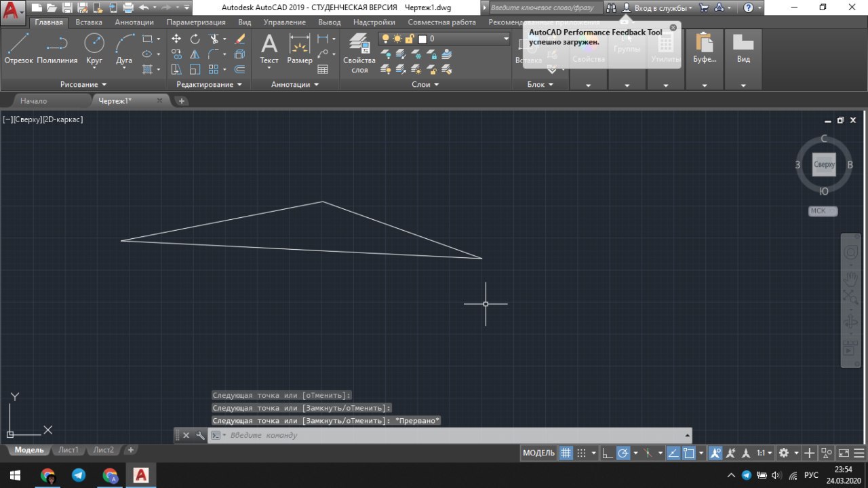This screenshot has height=488, width=868.
Task: Click the Scale tool icon
Action: [x=195, y=69]
